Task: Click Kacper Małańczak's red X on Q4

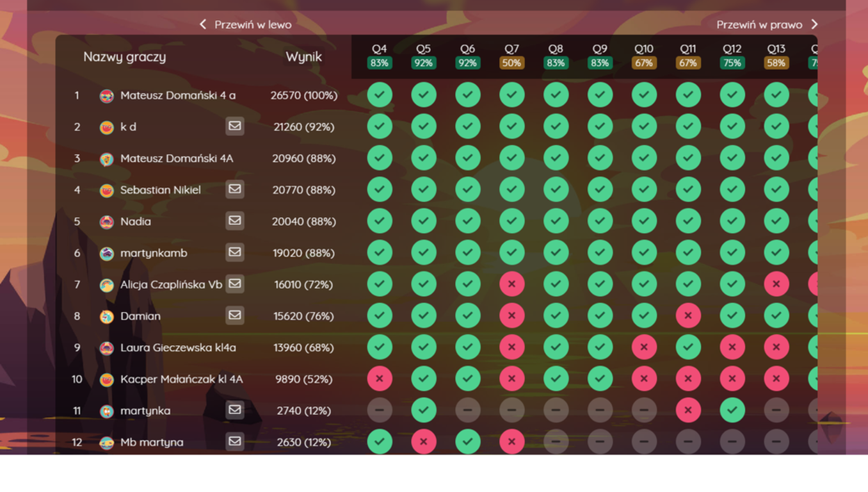Action: click(x=380, y=379)
